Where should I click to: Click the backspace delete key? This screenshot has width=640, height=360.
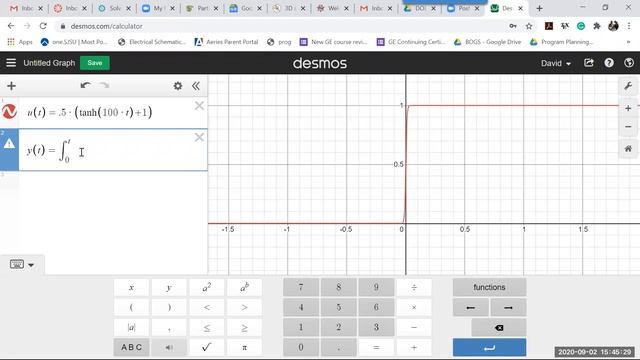coord(499,327)
